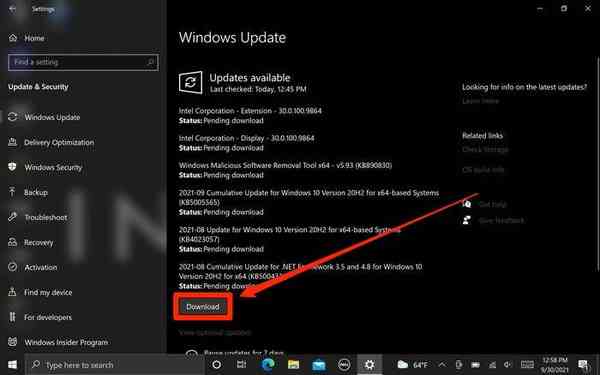Image resolution: width=600 pixels, height=375 pixels.
Task: Go back with the Settings back arrow
Action: (x=12, y=9)
